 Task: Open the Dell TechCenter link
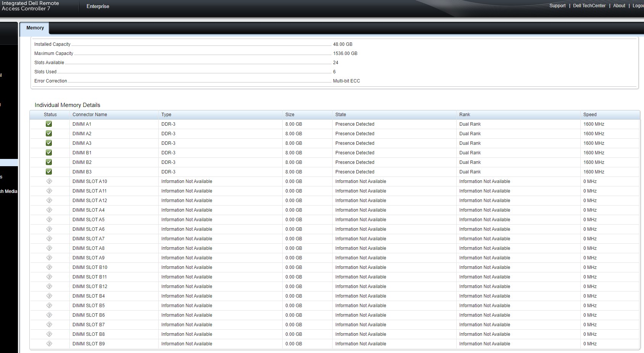coord(589,6)
